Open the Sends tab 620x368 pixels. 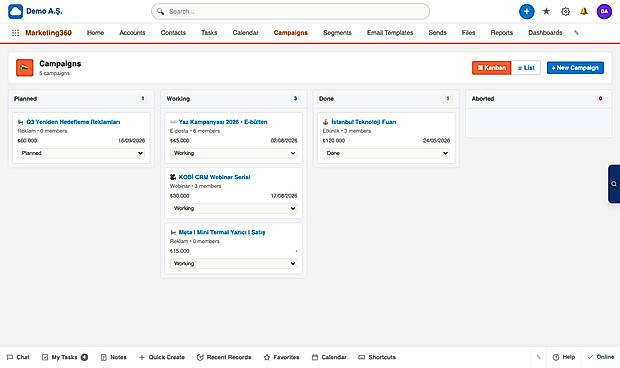(437, 33)
